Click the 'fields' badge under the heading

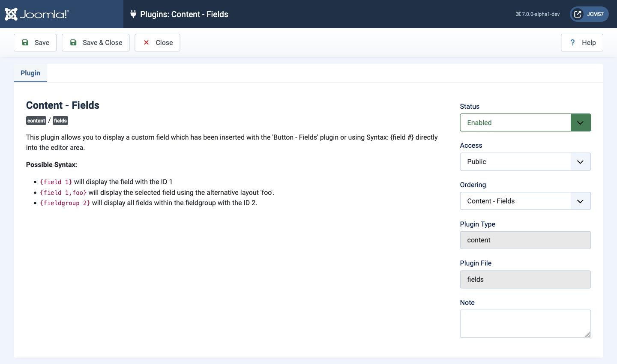60,121
